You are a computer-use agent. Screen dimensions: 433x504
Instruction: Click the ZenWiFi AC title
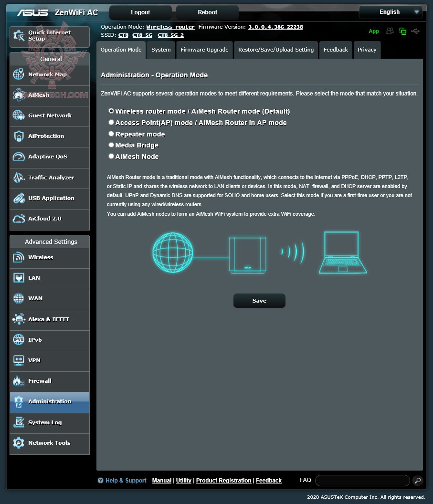(x=76, y=12)
